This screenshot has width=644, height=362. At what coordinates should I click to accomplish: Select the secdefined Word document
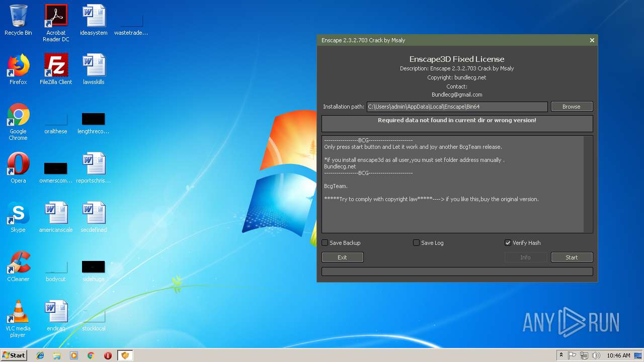(94, 217)
